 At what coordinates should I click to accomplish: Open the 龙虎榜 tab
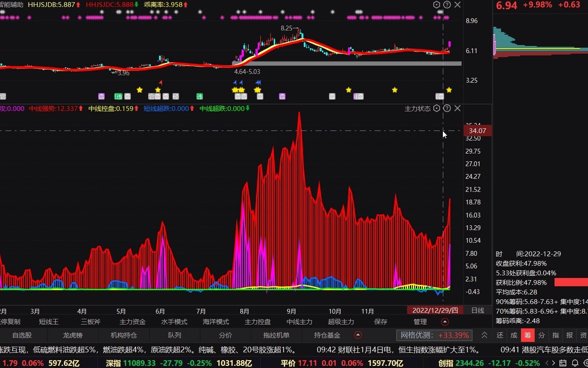pyautogui.click(x=73, y=335)
